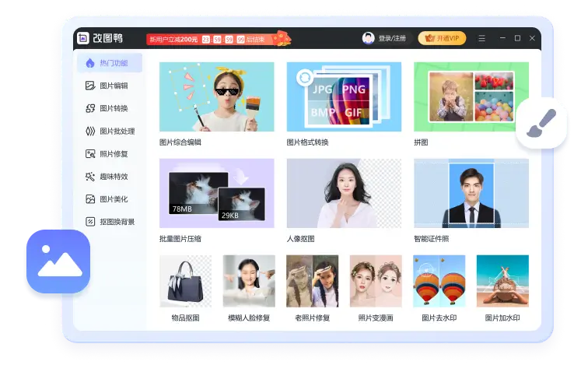Open the 图片转换 menu label
Viewport: 588px width, 365px height.
point(114,108)
